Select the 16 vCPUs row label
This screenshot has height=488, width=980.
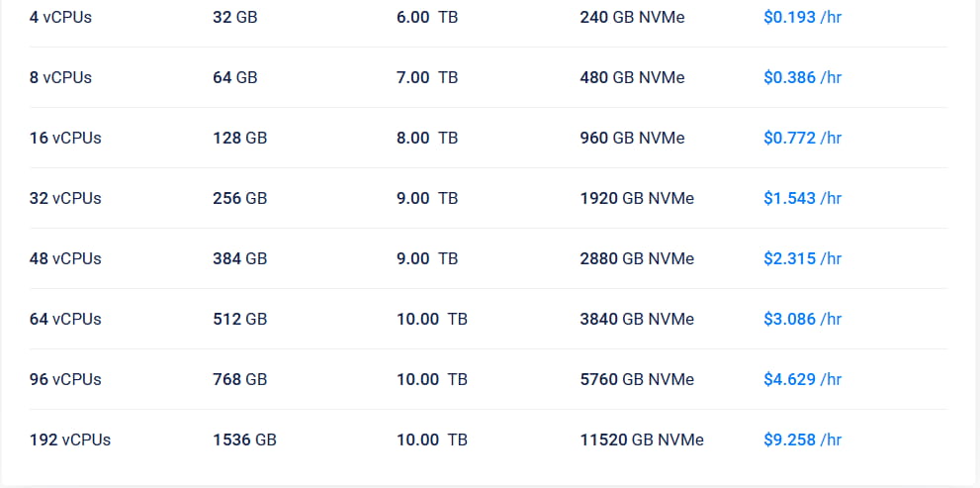pos(65,138)
